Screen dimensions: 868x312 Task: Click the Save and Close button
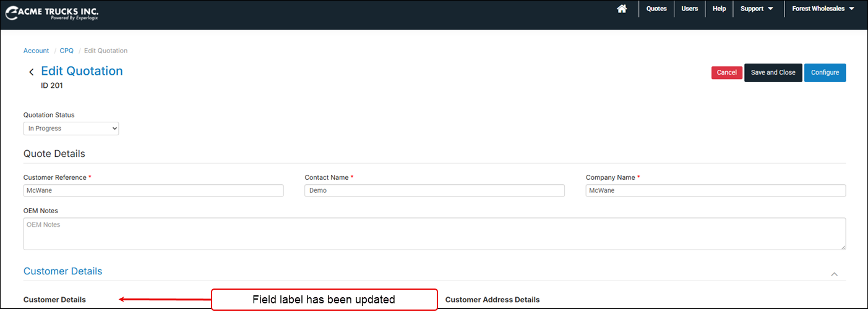click(x=773, y=73)
